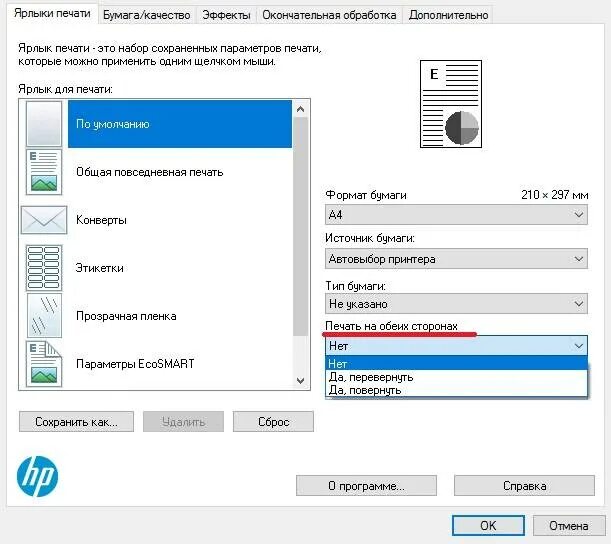Click the labels sheet icon for Этикетки
The width and height of the screenshot is (611, 544).
pyautogui.click(x=44, y=268)
